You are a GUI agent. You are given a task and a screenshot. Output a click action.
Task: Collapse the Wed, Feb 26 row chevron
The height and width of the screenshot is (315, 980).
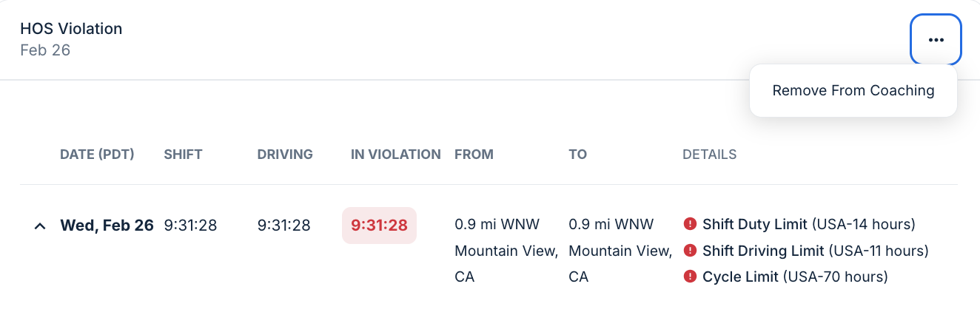point(40,226)
